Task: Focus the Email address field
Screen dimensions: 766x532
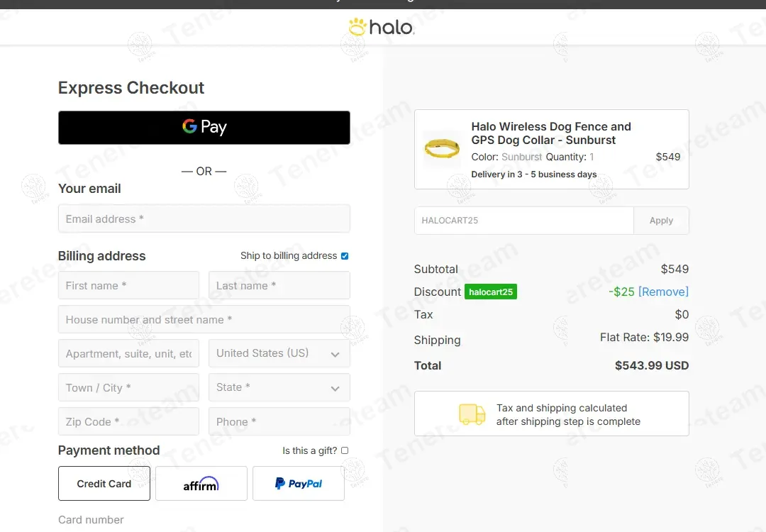Action: [204, 219]
